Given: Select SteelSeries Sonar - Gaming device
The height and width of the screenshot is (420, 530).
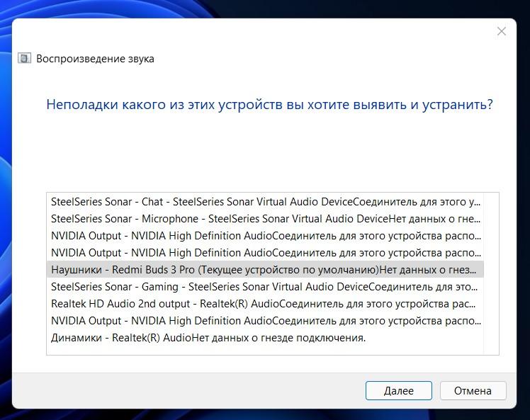Looking at the screenshot, I should pos(265,287).
